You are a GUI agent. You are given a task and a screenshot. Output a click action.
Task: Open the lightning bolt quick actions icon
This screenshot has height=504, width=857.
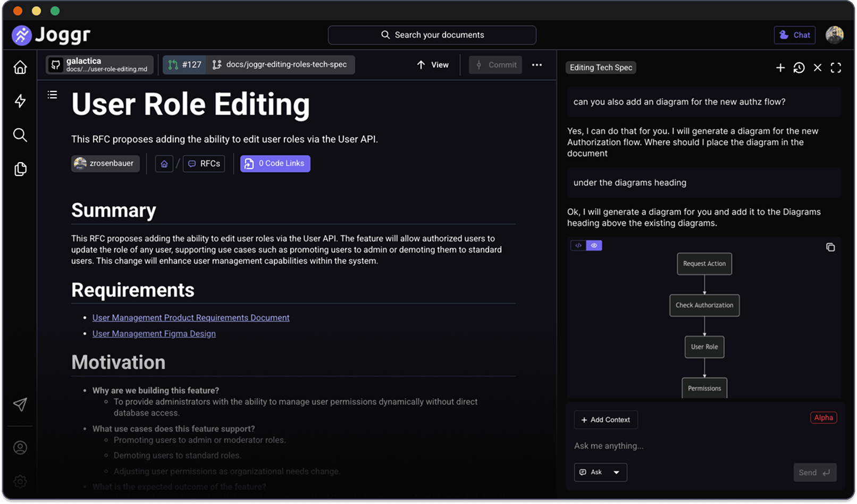(20, 101)
